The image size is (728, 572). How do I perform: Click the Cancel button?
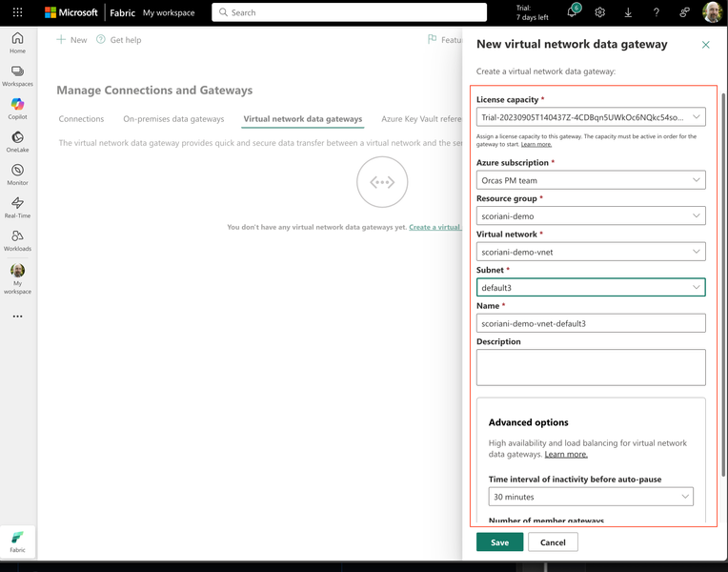pyautogui.click(x=553, y=542)
